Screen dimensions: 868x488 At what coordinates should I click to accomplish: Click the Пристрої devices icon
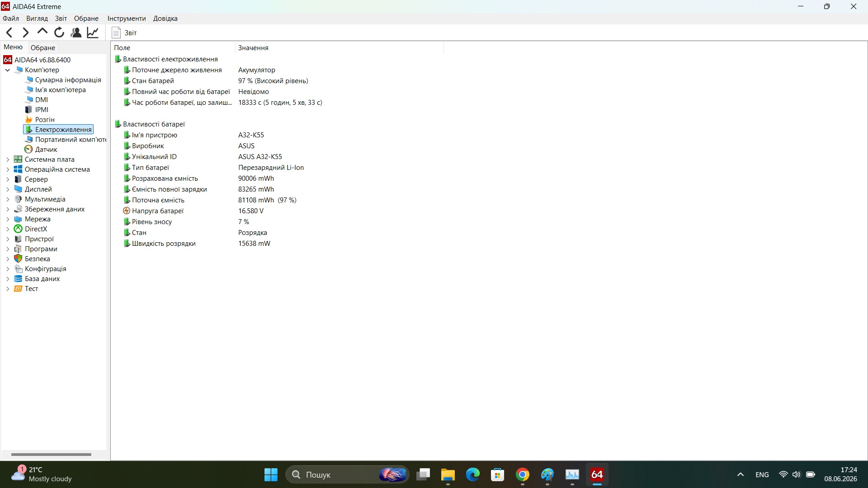[x=18, y=239]
